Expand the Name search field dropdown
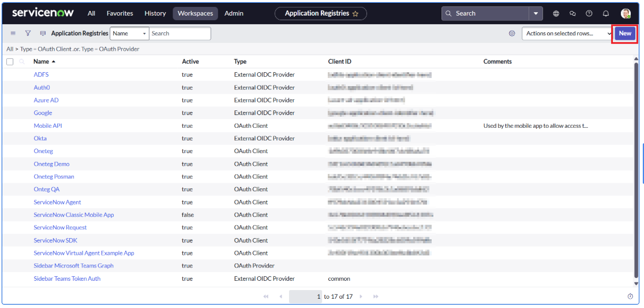Image resolution: width=644 pixels, height=308 pixels. click(x=129, y=34)
